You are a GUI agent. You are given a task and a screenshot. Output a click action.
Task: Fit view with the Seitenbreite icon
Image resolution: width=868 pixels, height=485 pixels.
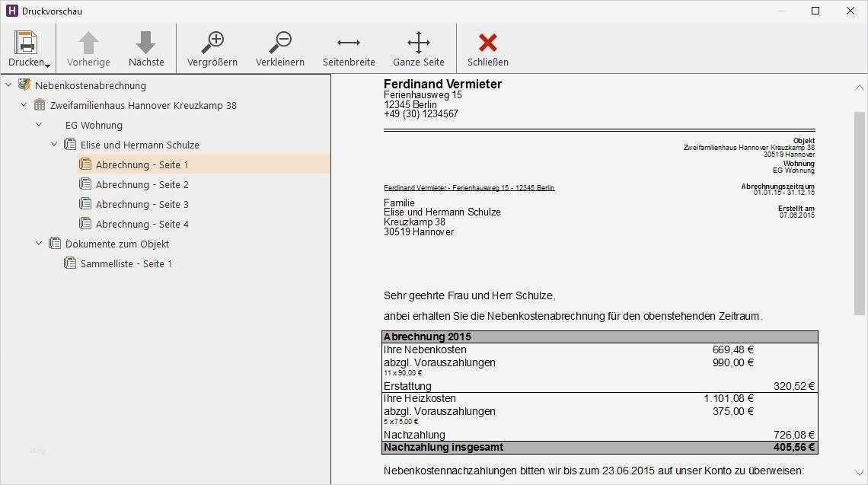click(348, 42)
